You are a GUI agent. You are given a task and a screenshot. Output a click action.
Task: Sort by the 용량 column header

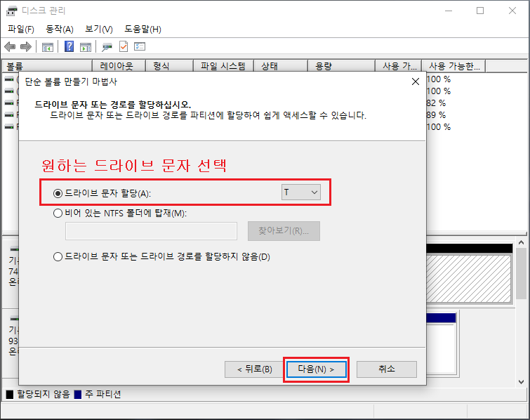(x=341, y=66)
